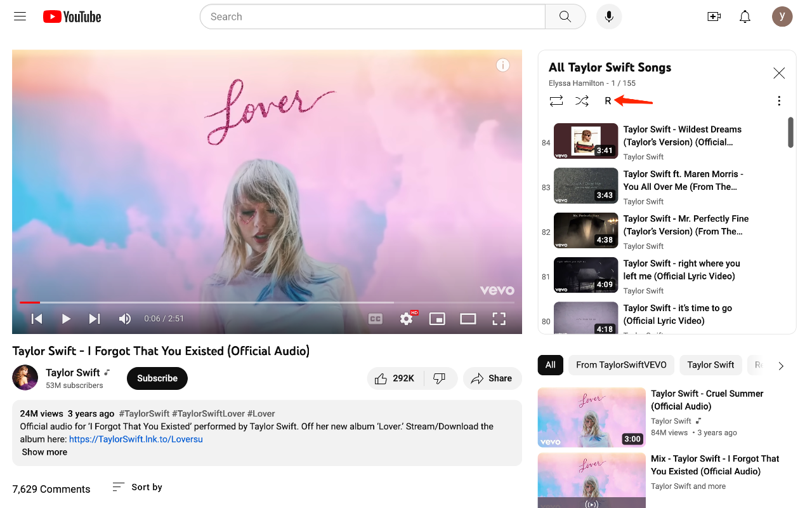This screenshot has width=812, height=508.
Task: Toggle shuffle for the playlist
Action: coord(582,100)
